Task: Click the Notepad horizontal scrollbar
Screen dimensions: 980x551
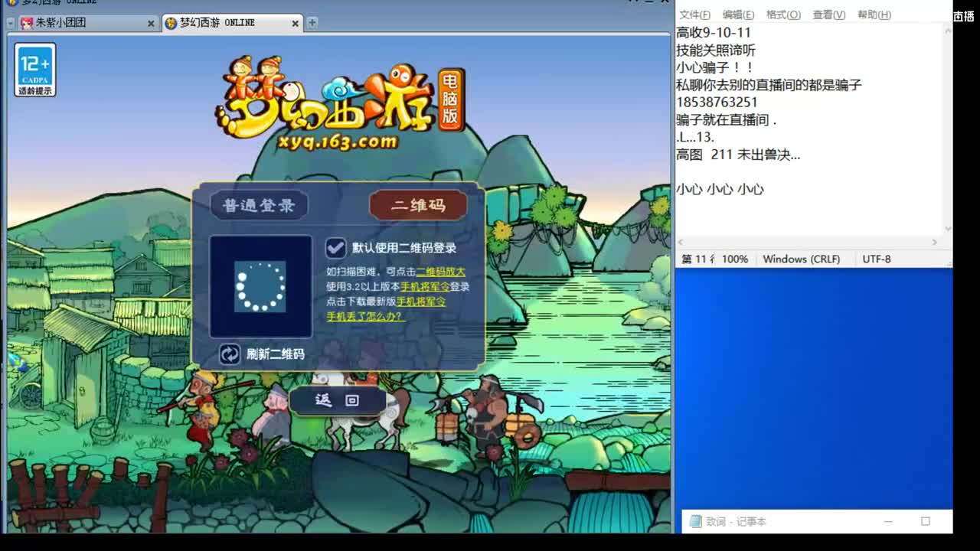Action: pyautogui.click(x=809, y=243)
